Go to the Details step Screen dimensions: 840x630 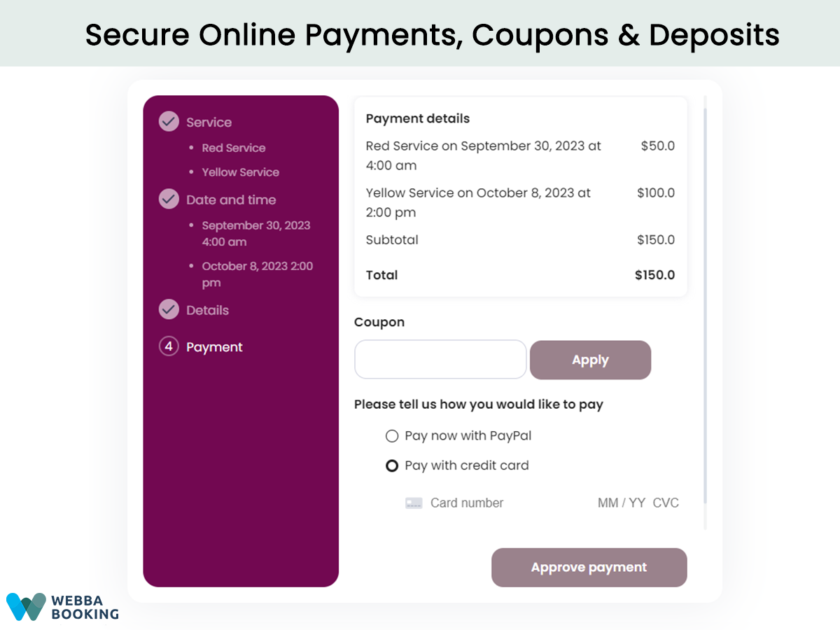click(207, 310)
